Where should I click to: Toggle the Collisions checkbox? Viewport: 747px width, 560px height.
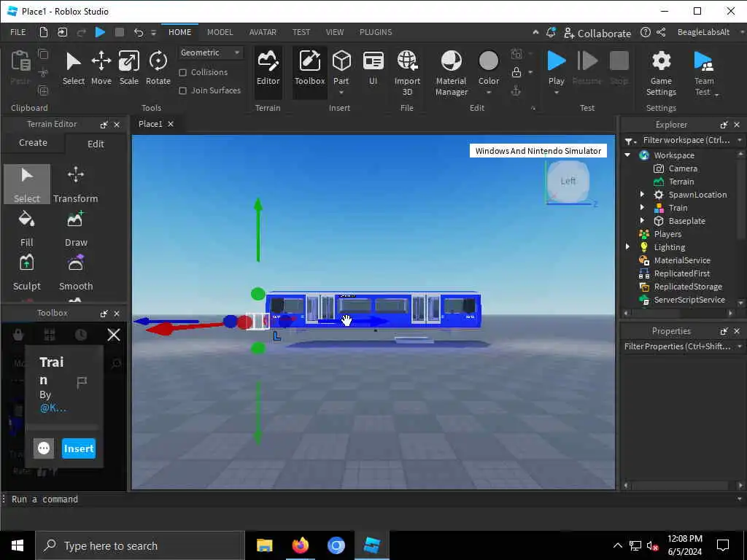click(x=182, y=72)
